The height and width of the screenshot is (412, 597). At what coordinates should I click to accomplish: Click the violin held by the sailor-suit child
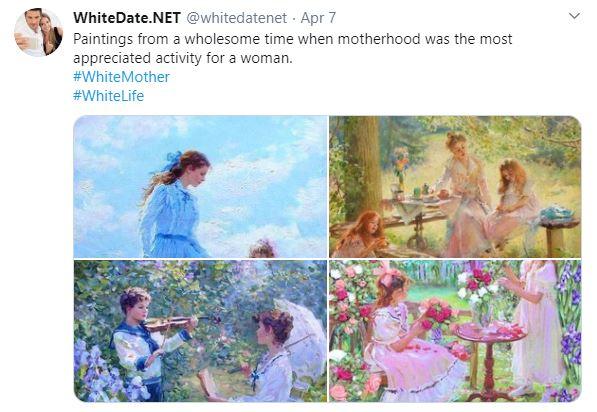point(171,323)
